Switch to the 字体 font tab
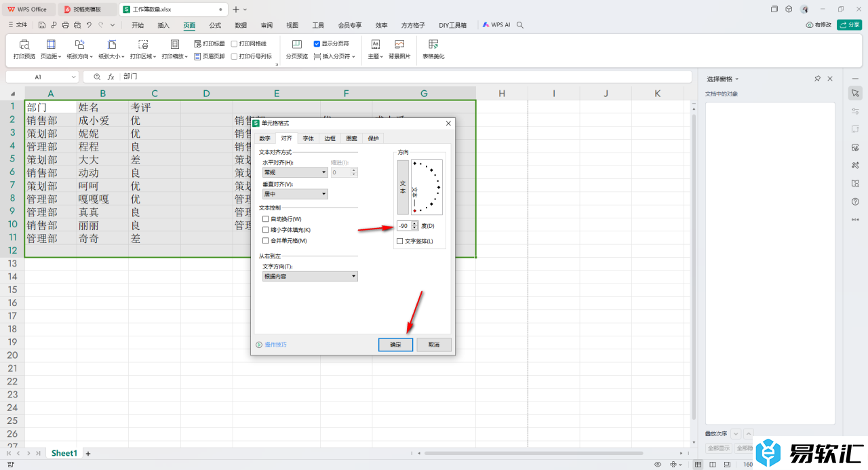This screenshot has width=868, height=470. pyautogui.click(x=308, y=138)
